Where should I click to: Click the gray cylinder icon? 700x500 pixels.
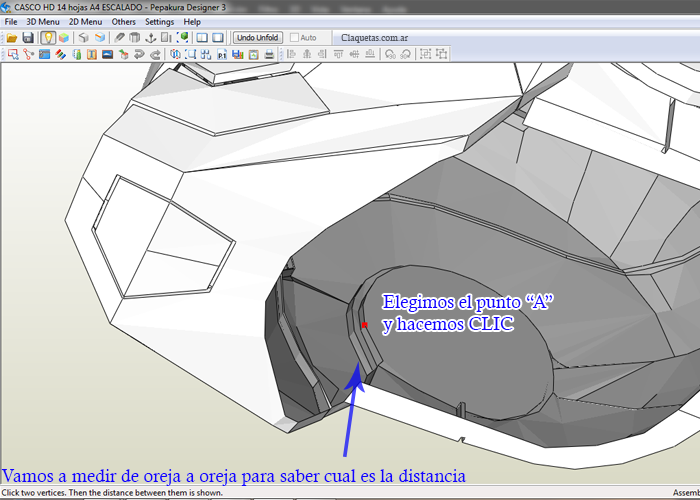[134, 38]
